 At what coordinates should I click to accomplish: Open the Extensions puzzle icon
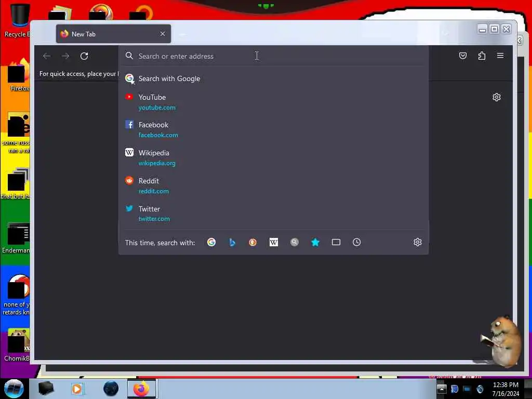[x=482, y=56]
